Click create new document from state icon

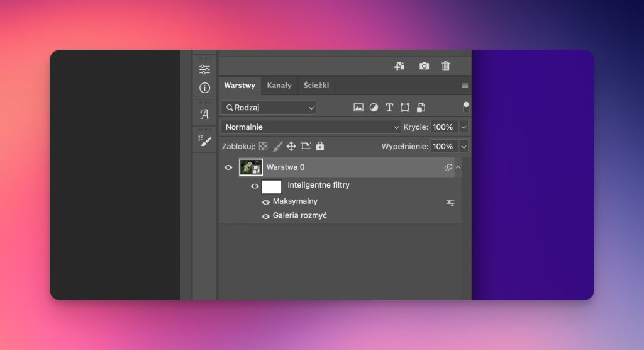coord(399,66)
